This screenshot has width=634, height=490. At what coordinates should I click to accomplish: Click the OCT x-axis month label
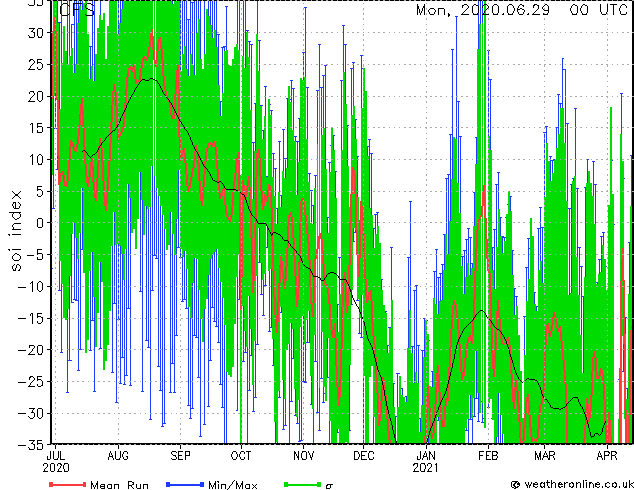click(x=241, y=456)
